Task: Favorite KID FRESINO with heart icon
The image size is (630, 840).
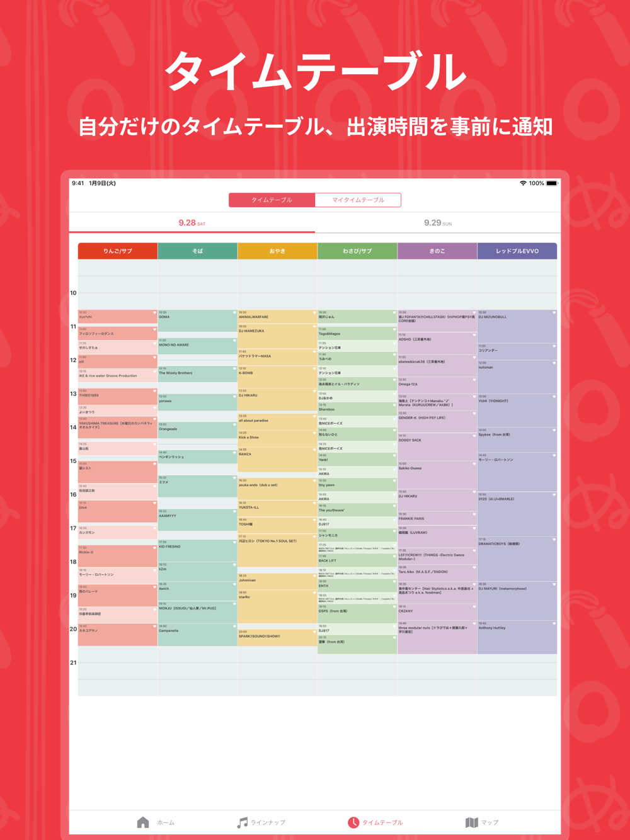Action: (x=234, y=543)
